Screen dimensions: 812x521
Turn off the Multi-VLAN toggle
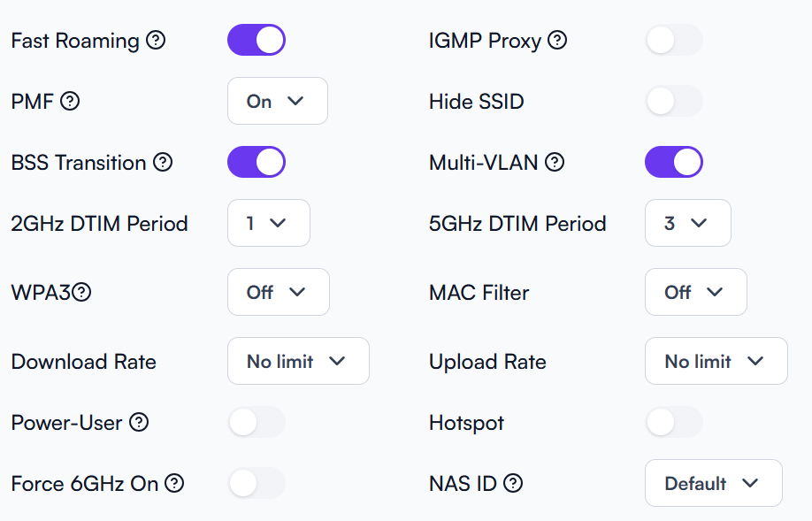click(674, 162)
